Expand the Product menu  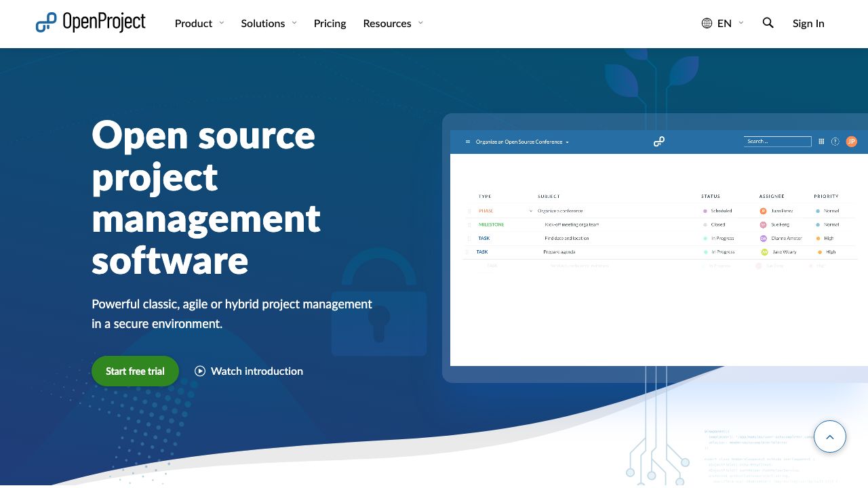[x=199, y=23]
